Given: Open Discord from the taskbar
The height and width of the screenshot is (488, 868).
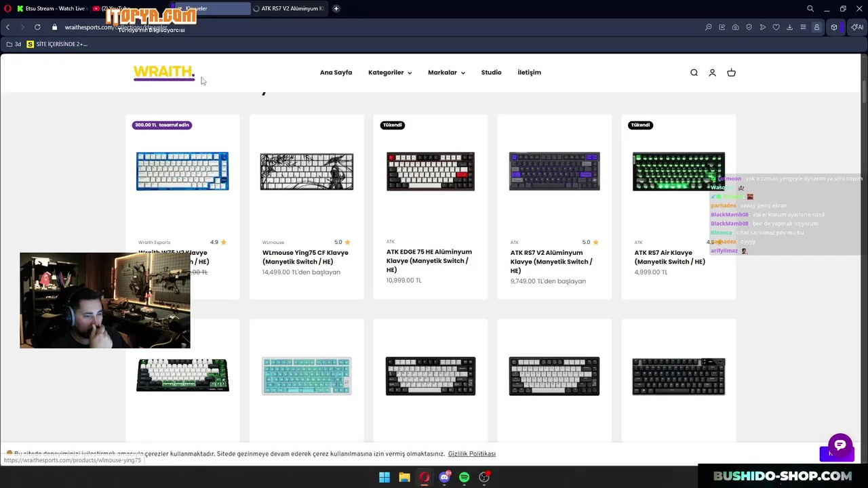Looking at the screenshot, I should 444,477.
